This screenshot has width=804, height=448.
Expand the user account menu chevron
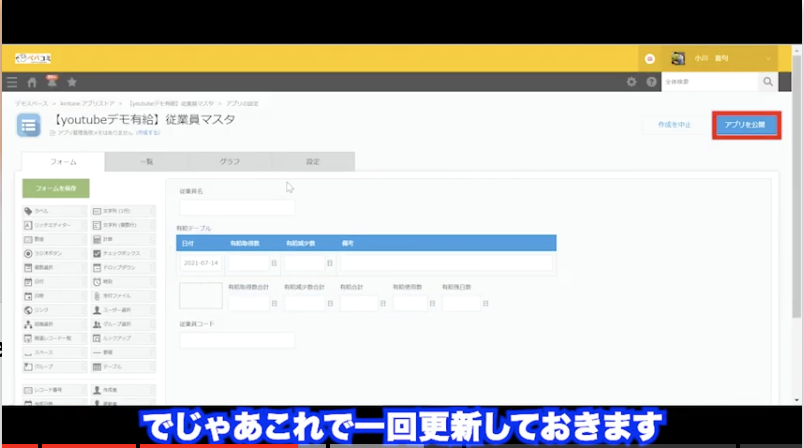pos(768,58)
